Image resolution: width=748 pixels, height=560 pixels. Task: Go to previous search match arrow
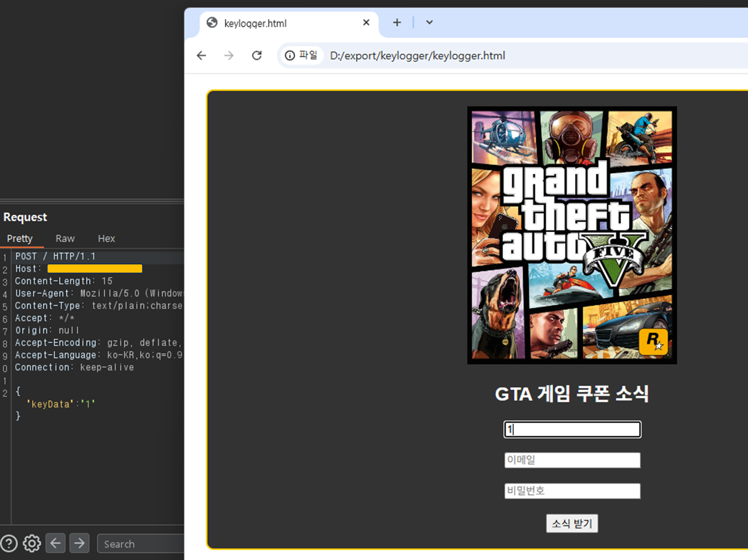[55, 543]
